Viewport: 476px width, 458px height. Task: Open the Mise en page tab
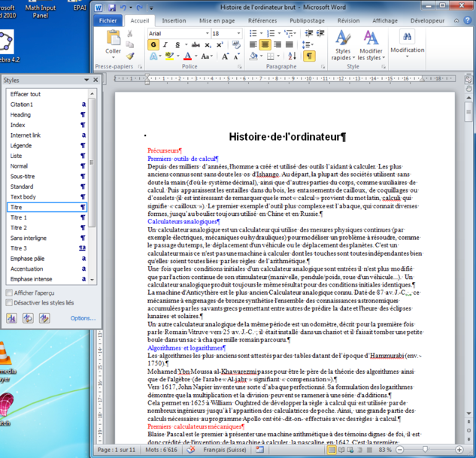click(217, 21)
